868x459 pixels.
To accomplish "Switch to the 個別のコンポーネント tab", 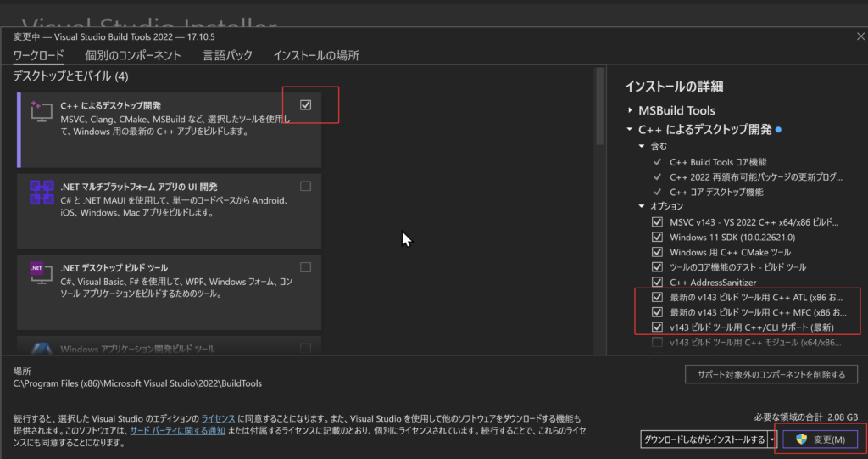I will click(x=133, y=55).
